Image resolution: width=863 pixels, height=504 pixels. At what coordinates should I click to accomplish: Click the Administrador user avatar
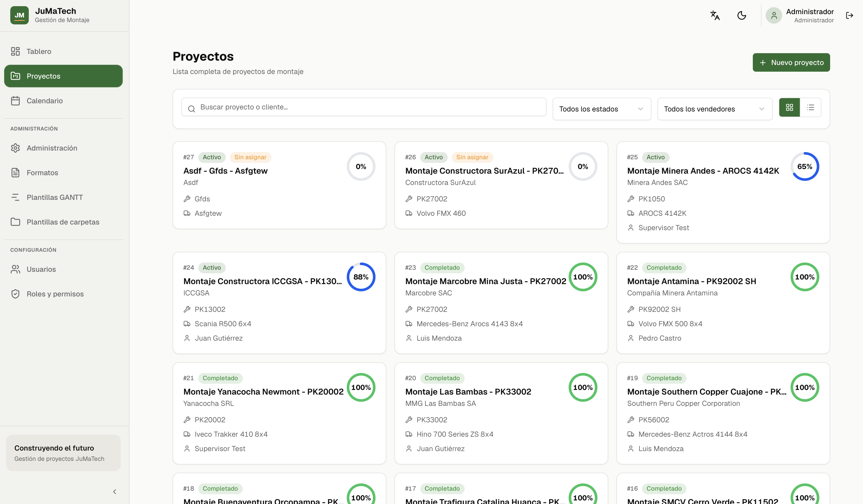[x=774, y=15]
